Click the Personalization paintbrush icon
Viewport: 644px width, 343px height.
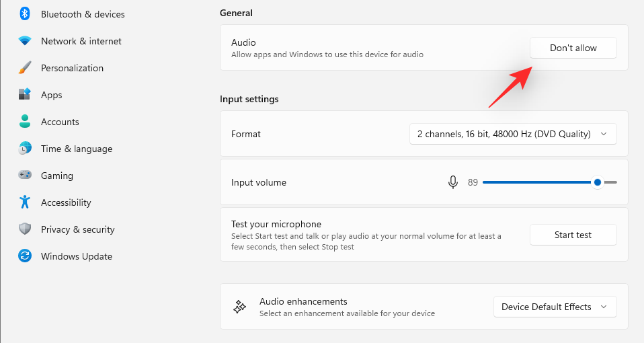click(x=25, y=68)
